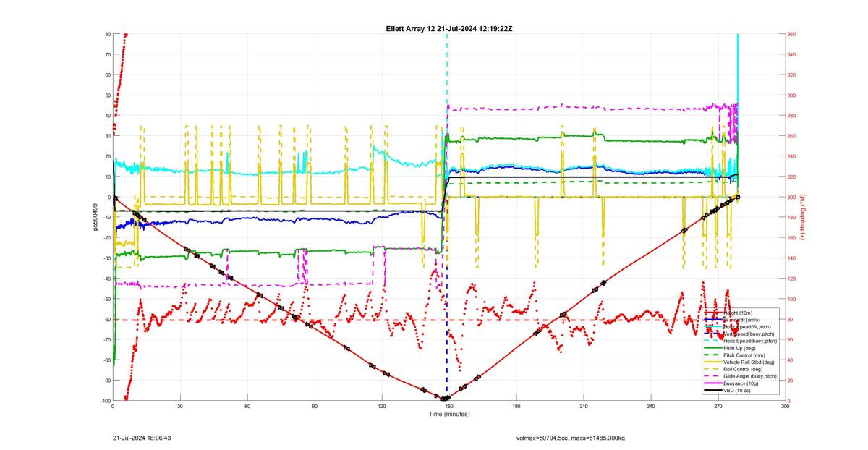Screen dimensions: 868x450
Task: Click the 'VBD (10 cc)' legend entry
Action: coord(736,391)
